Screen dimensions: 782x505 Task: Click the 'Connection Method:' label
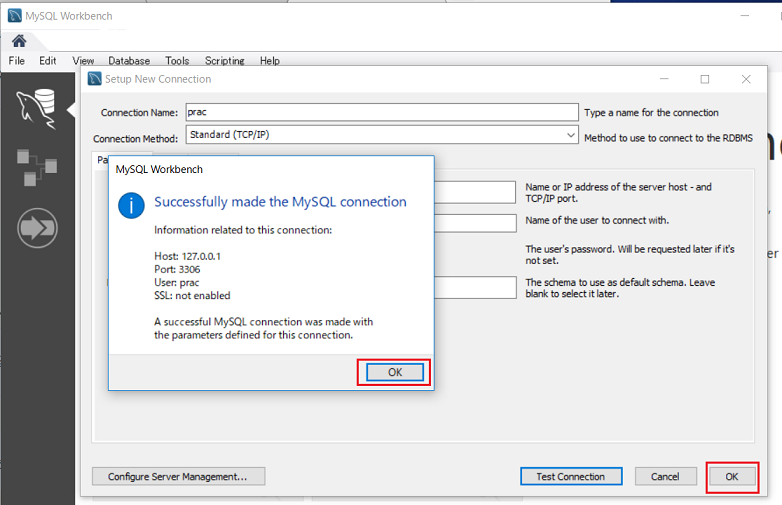(x=136, y=139)
